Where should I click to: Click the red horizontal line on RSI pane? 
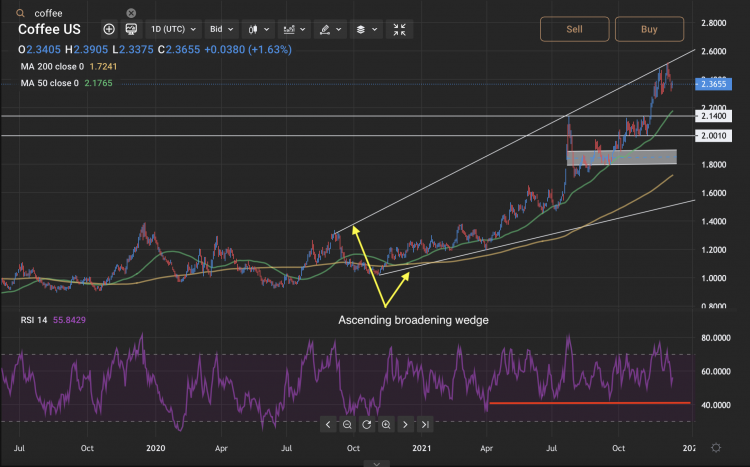click(x=590, y=403)
